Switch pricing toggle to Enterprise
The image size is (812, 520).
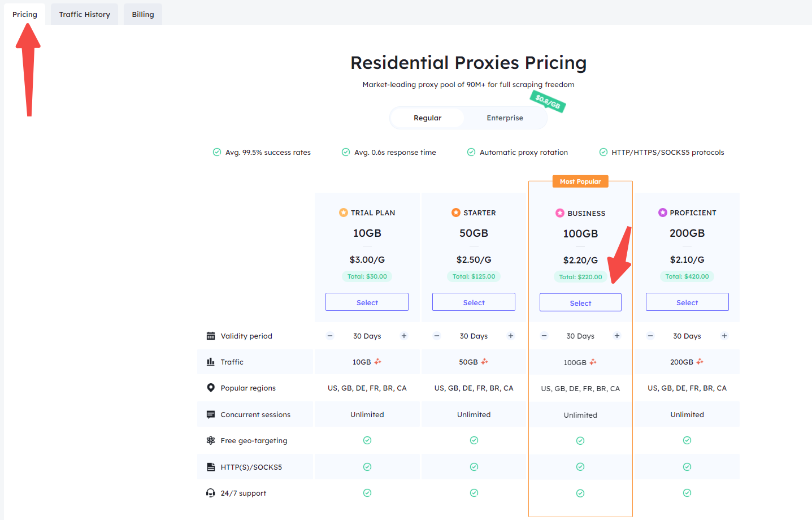[x=505, y=118]
